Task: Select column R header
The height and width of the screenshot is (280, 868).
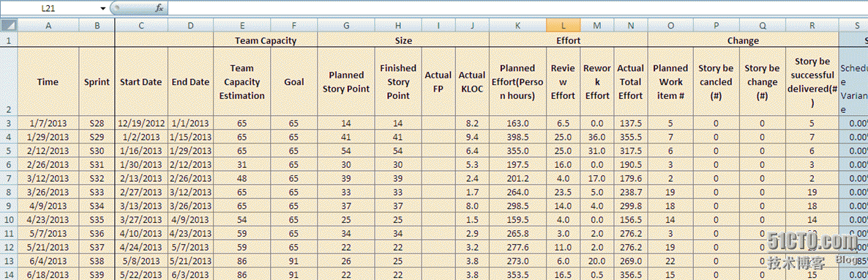Action: pos(812,26)
